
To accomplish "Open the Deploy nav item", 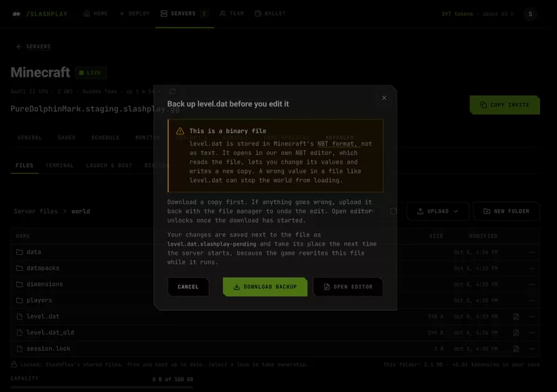I will click(x=134, y=14).
